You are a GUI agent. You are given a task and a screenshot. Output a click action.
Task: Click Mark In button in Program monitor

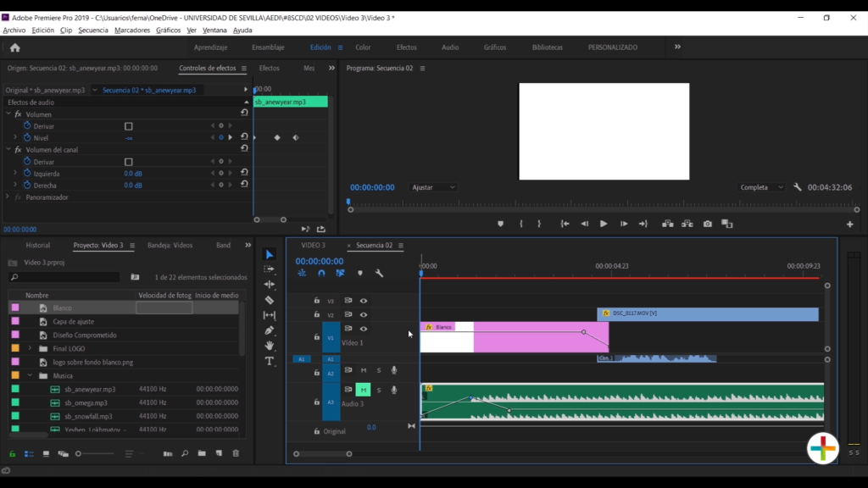click(521, 224)
